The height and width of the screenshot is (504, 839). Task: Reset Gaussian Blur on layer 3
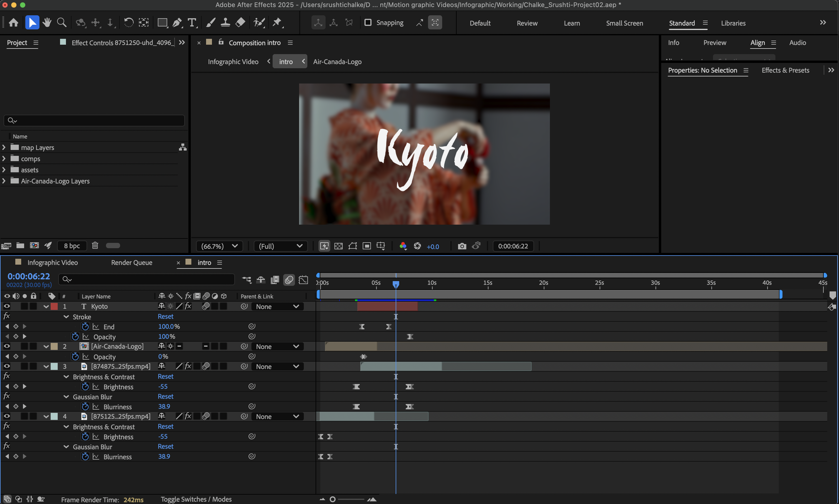165,396
